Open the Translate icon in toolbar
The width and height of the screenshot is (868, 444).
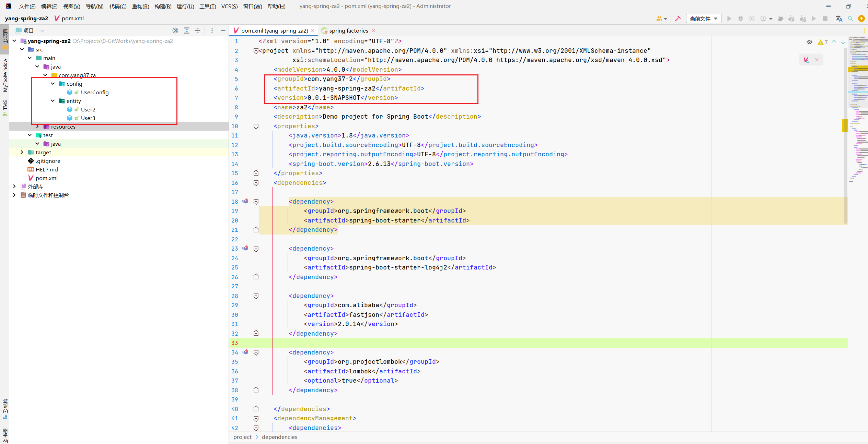[x=839, y=19]
